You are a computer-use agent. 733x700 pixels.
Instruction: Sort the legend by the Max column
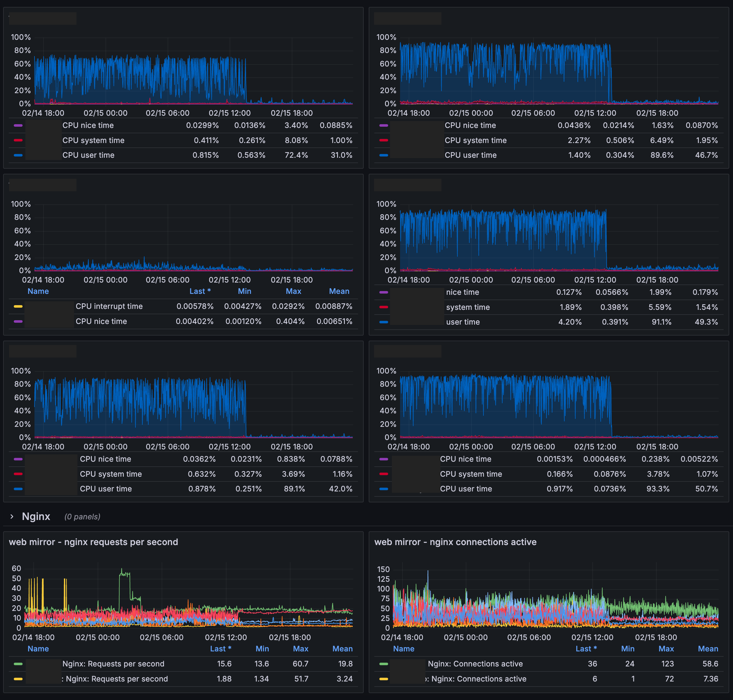point(293,291)
